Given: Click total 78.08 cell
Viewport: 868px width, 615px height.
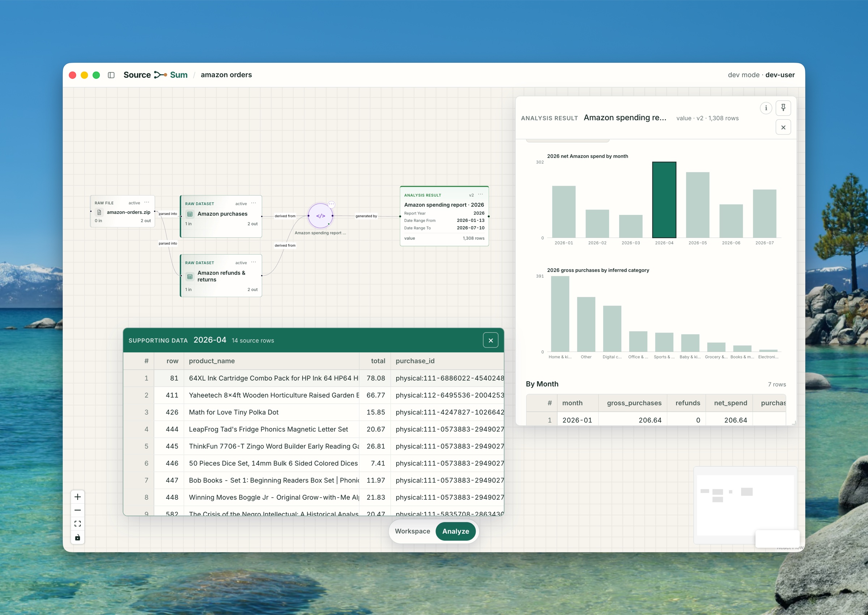Looking at the screenshot, I should [x=375, y=378].
